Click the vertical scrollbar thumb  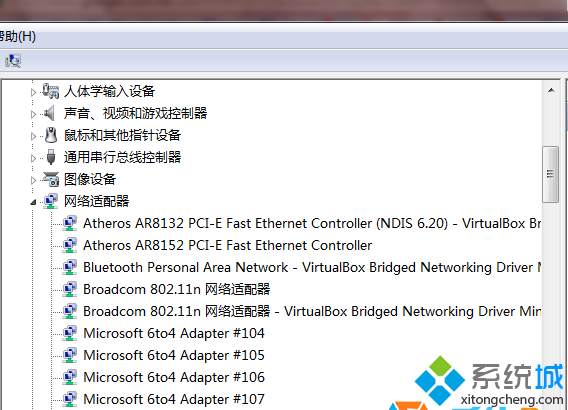point(551,174)
